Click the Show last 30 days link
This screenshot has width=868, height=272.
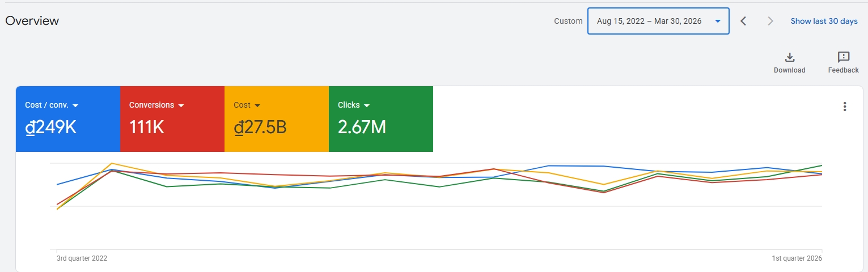point(824,21)
